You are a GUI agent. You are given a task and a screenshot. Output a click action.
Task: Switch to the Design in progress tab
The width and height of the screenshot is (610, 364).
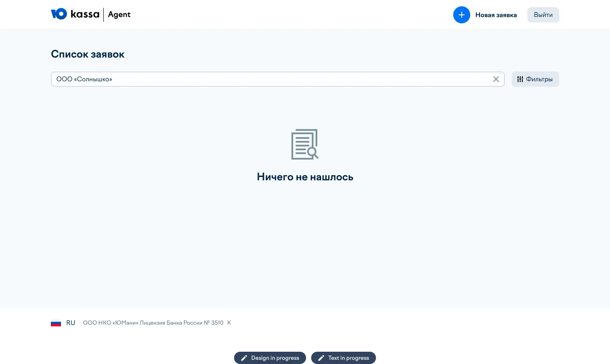[x=275, y=358]
